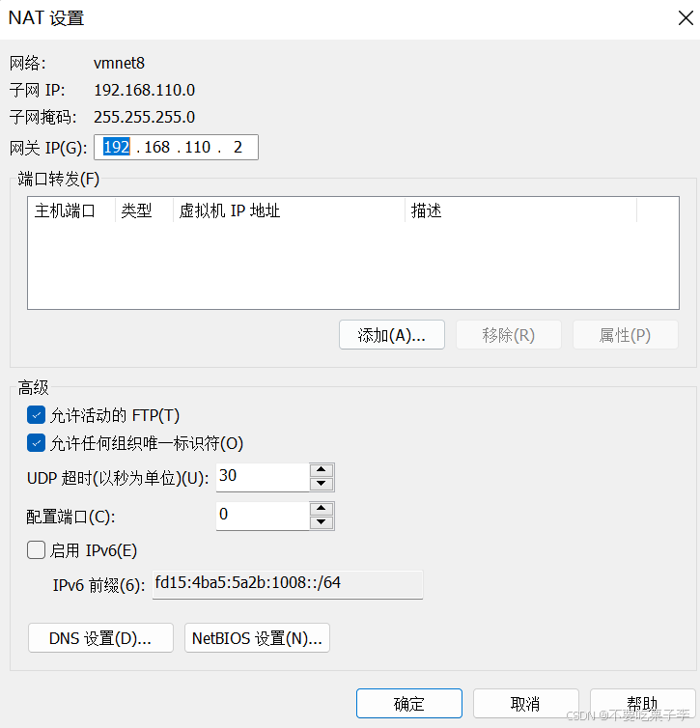Open the Add (A)... port forwarding dialog
The image size is (700, 728).
392,335
